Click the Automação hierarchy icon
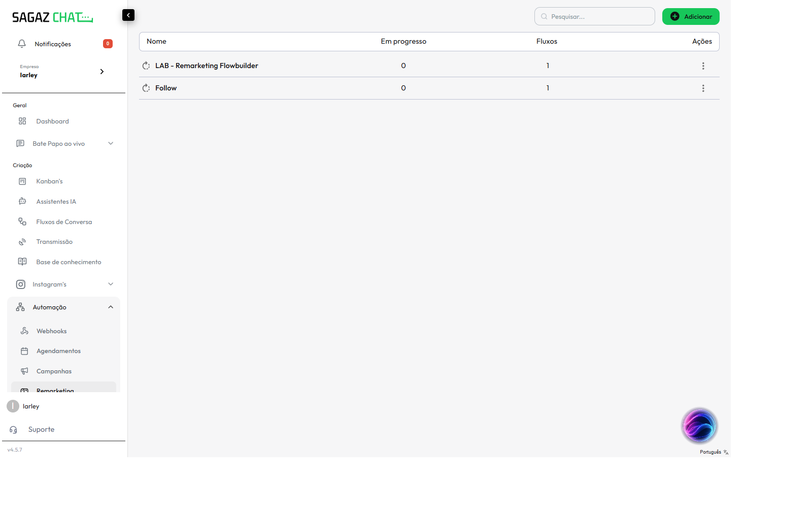 [x=20, y=307]
